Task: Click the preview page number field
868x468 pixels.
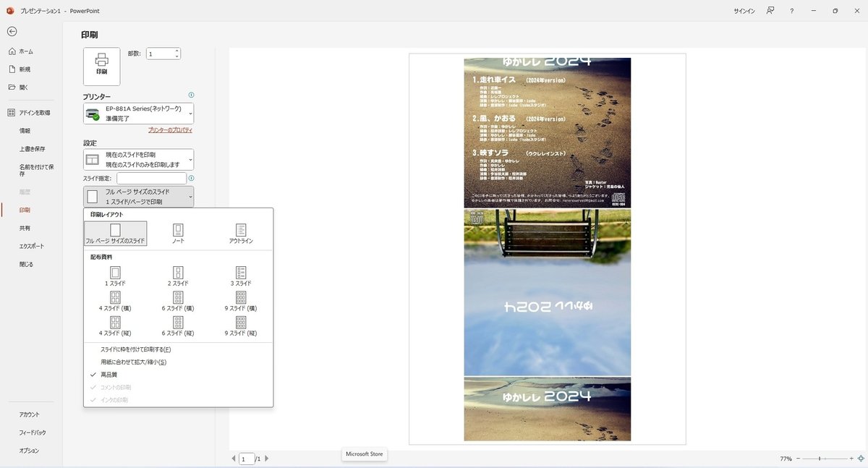Action: tap(247, 459)
